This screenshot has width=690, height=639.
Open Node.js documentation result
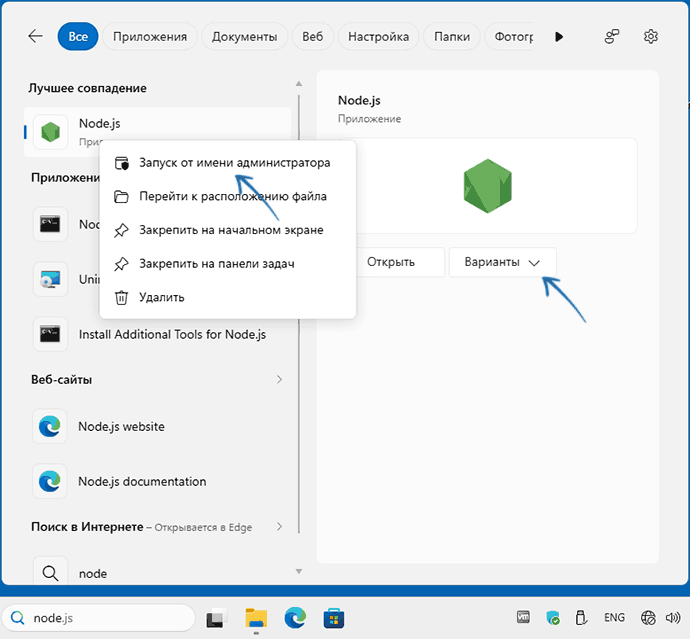tap(158, 481)
